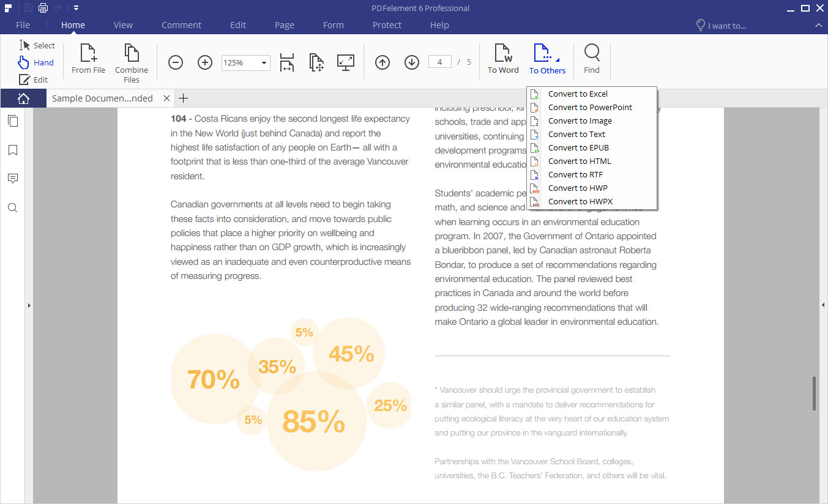The height and width of the screenshot is (504, 828).
Task: Select the Select tool
Action: (x=37, y=45)
